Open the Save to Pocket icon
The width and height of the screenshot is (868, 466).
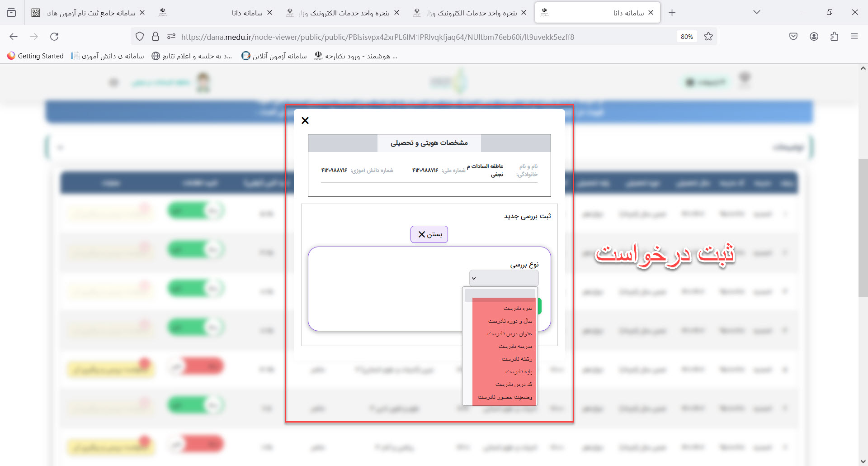[x=793, y=37]
